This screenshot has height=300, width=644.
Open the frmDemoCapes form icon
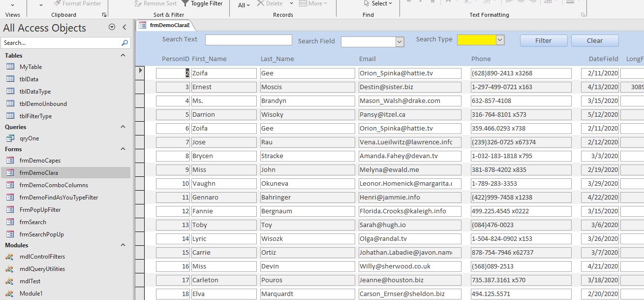click(10, 161)
